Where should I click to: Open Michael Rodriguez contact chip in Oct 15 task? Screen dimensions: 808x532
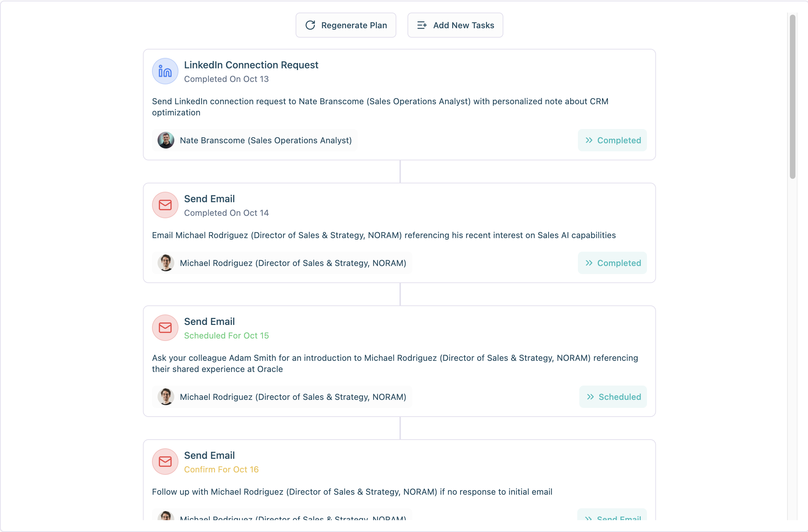click(x=293, y=397)
